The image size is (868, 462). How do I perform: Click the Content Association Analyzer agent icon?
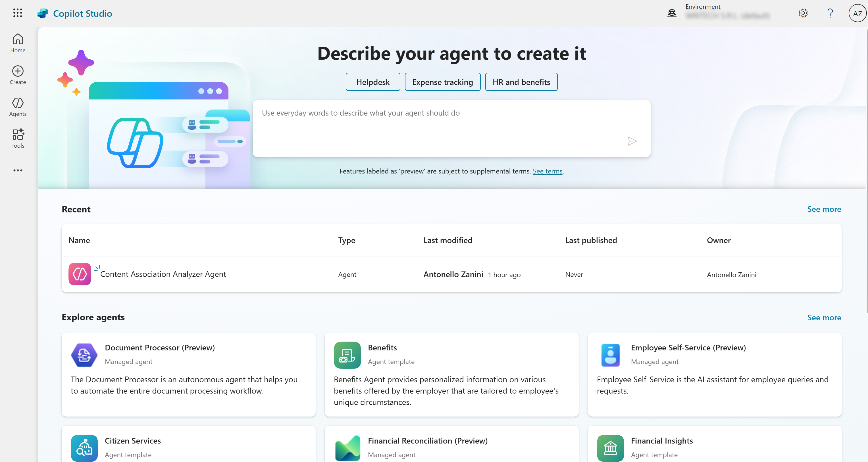click(80, 274)
